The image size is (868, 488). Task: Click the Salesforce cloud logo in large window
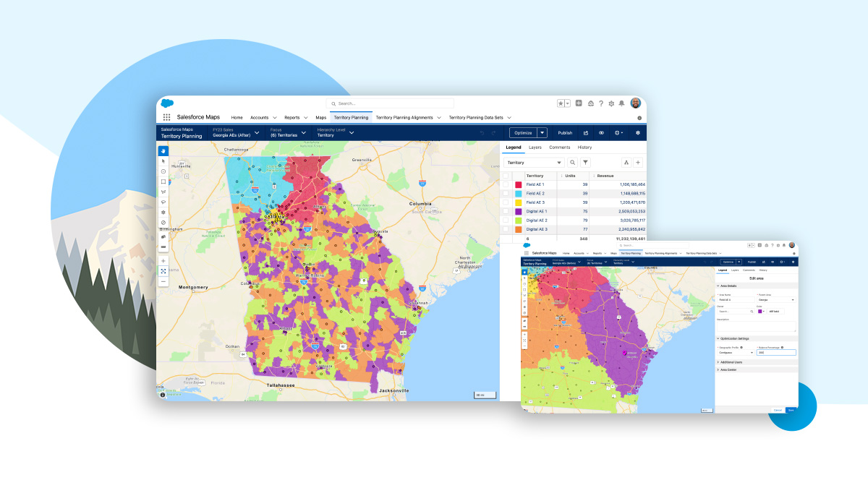coord(168,103)
